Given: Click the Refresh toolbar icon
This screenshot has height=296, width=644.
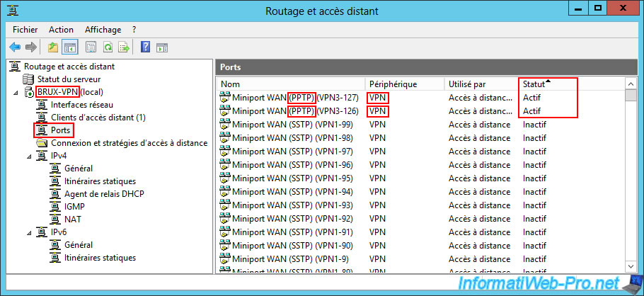Looking at the screenshot, I should (108, 47).
